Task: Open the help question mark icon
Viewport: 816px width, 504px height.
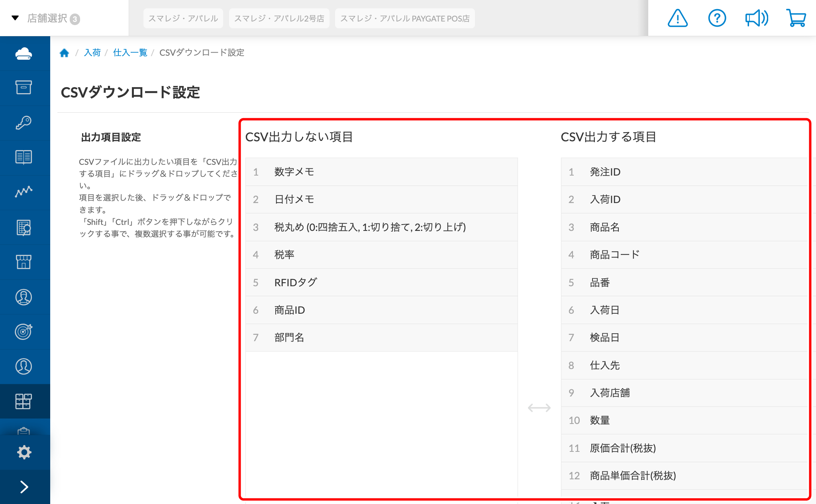Action: tap(717, 18)
